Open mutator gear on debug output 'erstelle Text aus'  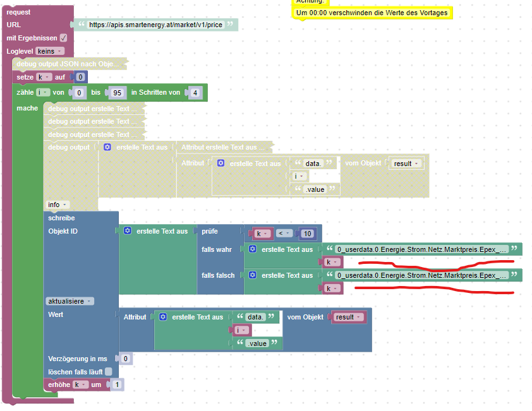[107, 147]
